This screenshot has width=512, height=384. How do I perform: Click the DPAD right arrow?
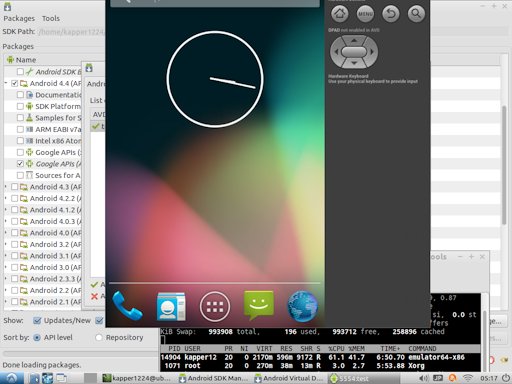[x=372, y=52]
